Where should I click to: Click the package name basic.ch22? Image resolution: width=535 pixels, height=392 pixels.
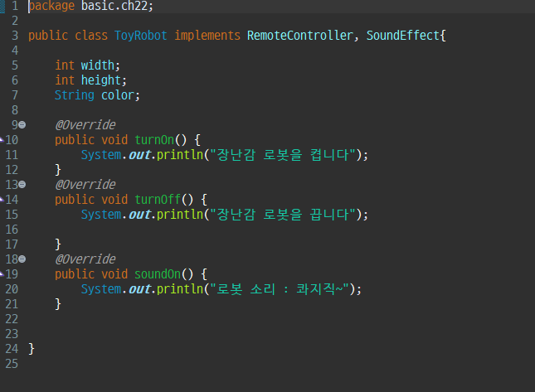tap(114, 6)
